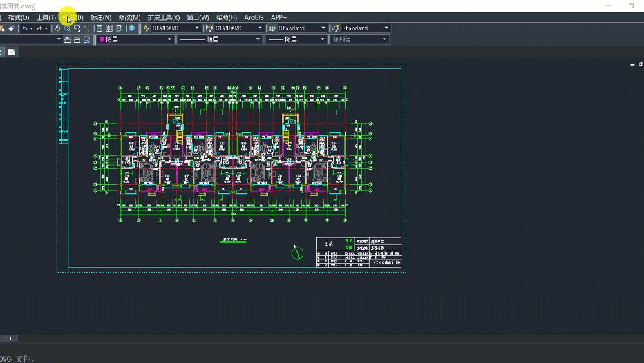This screenshot has height=363, width=644.
Task: Click the Undo arrow icon
Action: (x=25, y=28)
